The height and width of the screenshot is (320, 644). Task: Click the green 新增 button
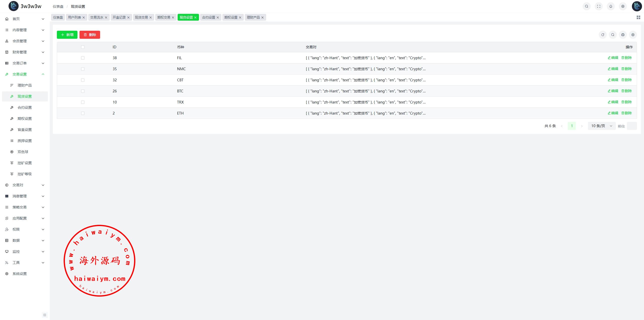[x=67, y=35]
